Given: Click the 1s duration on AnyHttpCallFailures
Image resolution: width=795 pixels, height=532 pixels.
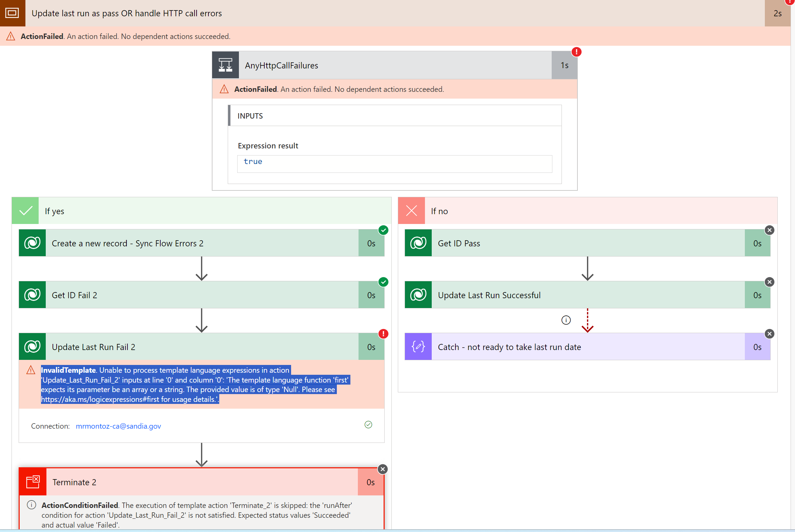Looking at the screenshot, I should click(564, 65).
